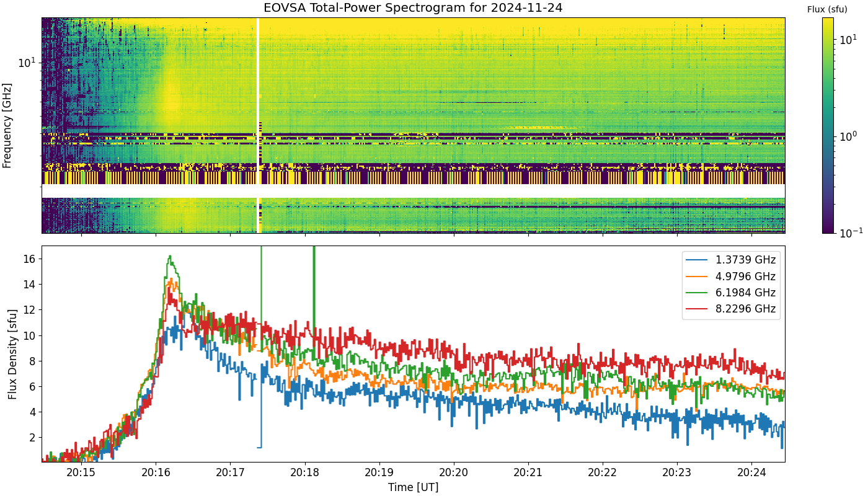Click the 6.1984 GHz legend entry
Viewport: 868px width, 496px height.
tap(731, 293)
